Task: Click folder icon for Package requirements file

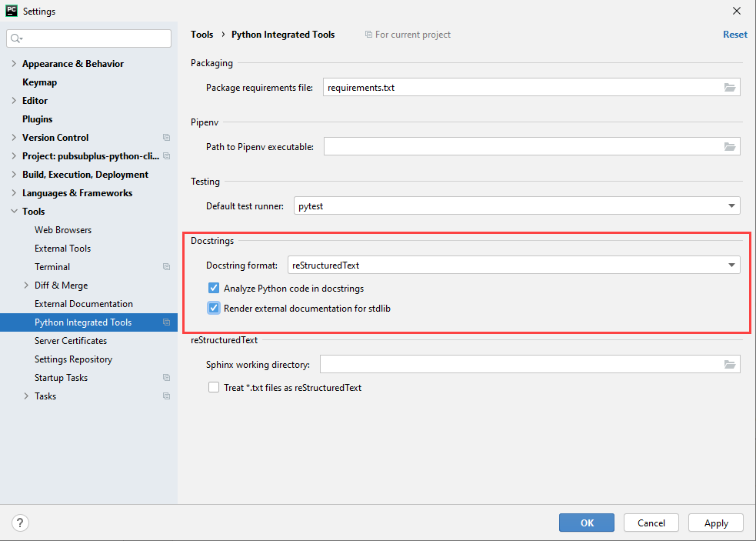Action: click(730, 88)
